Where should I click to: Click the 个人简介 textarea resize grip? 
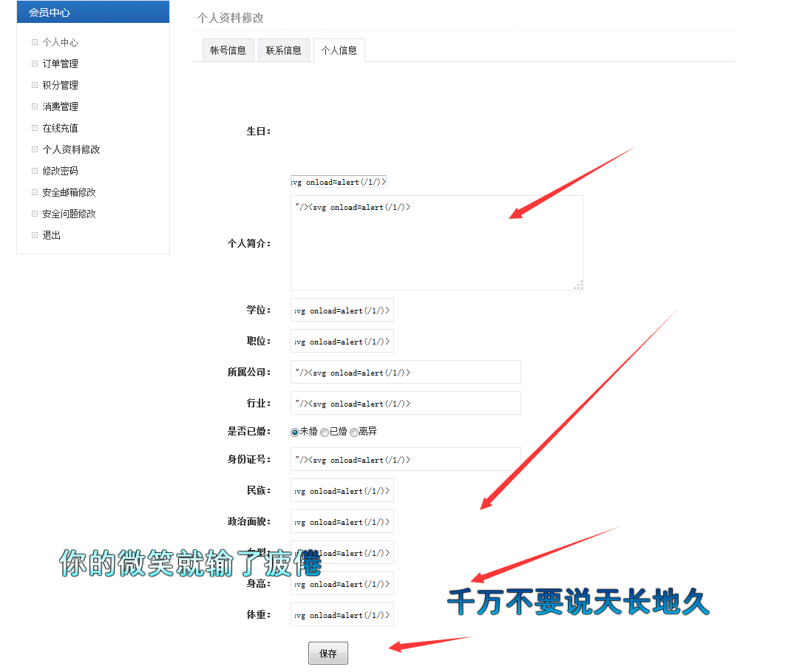(x=578, y=285)
